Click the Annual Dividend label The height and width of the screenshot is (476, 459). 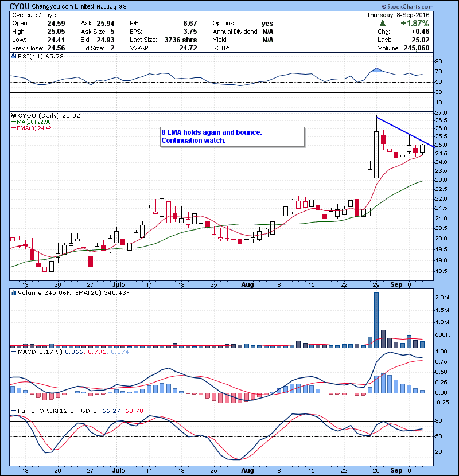(235, 32)
